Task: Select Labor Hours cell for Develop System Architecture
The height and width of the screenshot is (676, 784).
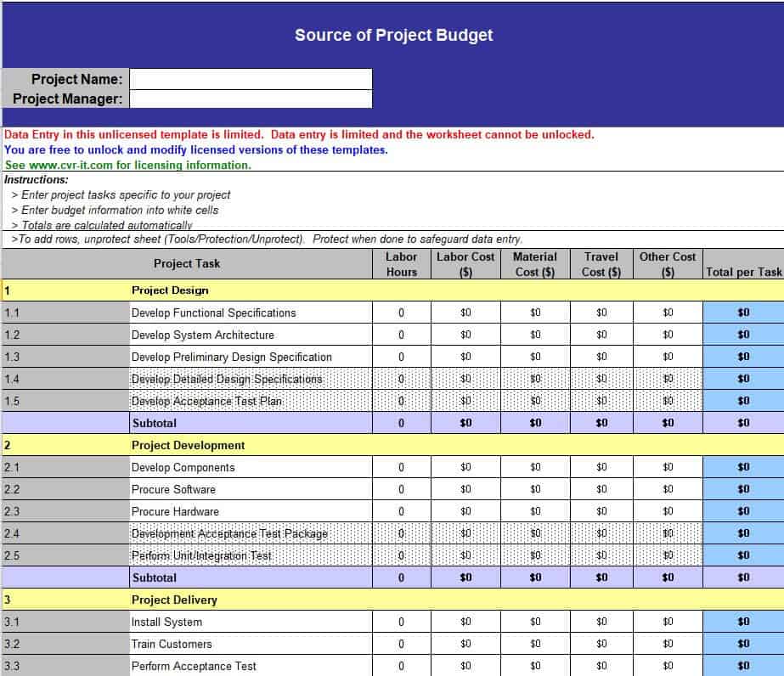Action: click(402, 335)
